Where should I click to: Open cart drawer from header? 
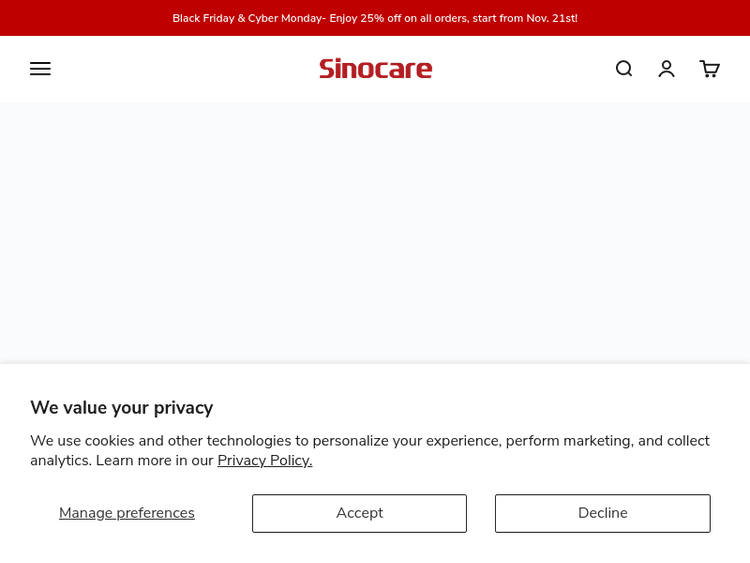point(709,69)
